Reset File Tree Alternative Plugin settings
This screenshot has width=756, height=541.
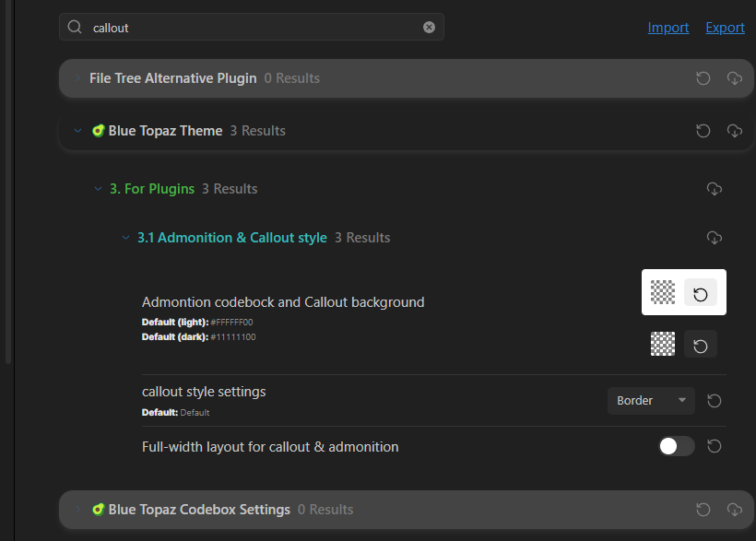click(703, 78)
